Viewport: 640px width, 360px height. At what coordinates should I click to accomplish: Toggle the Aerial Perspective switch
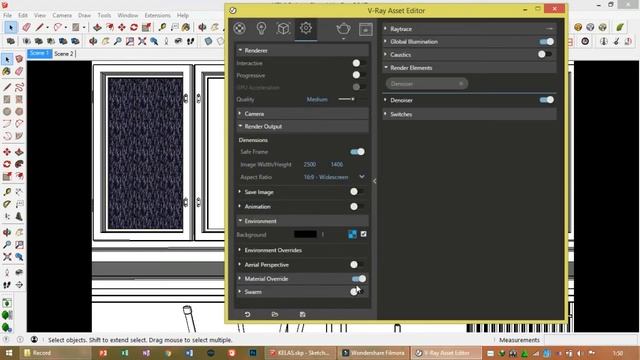point(356,264)
